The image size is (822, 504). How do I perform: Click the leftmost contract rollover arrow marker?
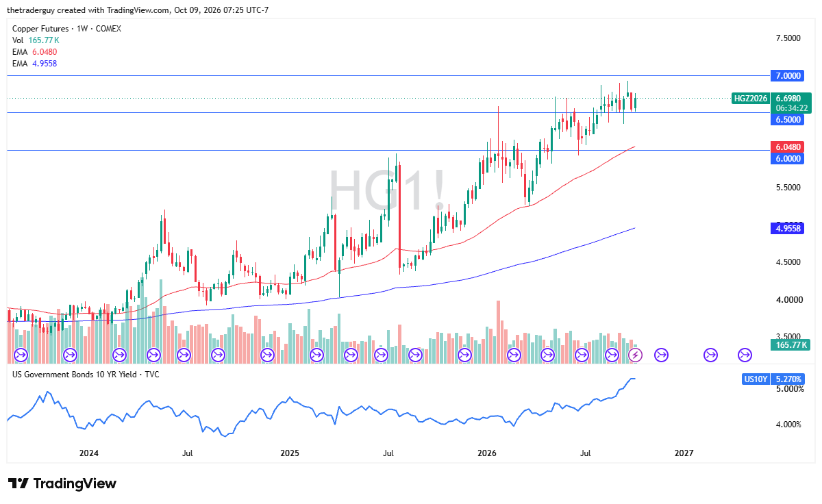[x=20, y=355]
